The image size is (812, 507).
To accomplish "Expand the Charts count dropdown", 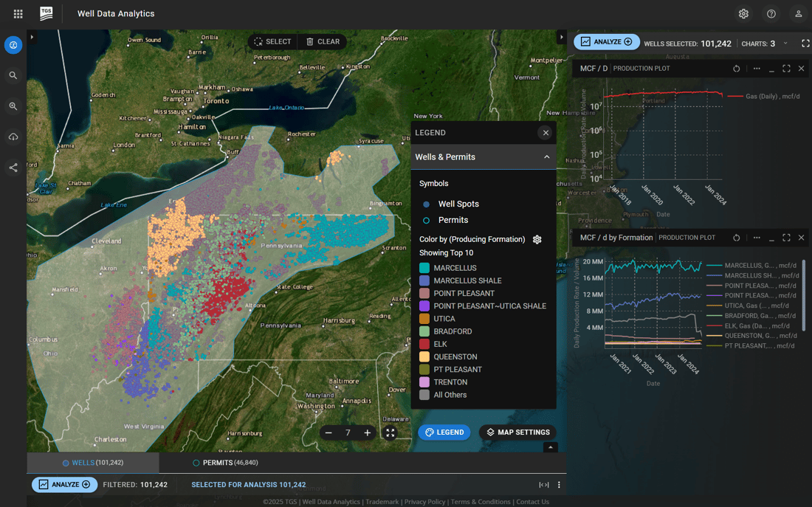I will (785, 44).
